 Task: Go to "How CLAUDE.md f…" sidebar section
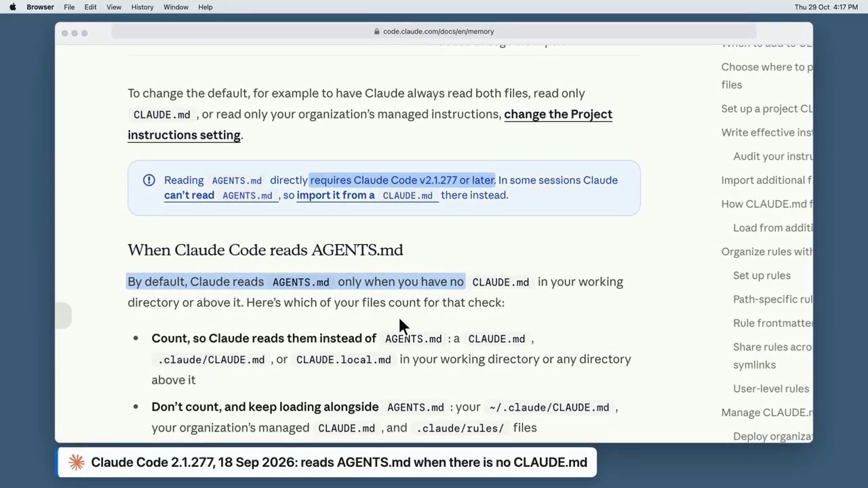[x=766, y=203]
